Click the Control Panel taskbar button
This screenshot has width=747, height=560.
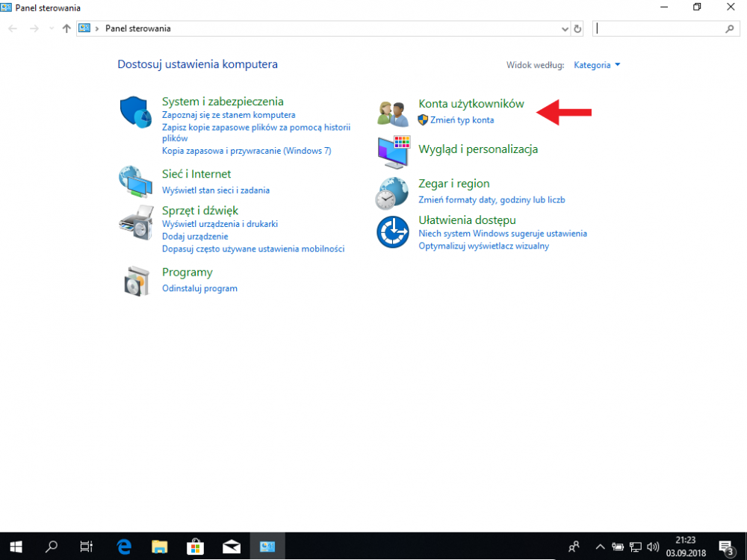point(267,547)
